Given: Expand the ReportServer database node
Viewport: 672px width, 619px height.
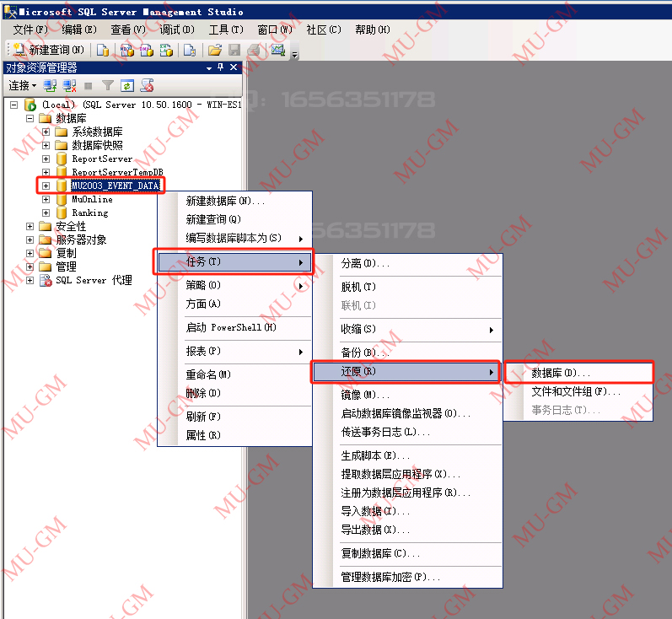Looking at the screenshot, I should pyautogui.click(x=46, y=159).
